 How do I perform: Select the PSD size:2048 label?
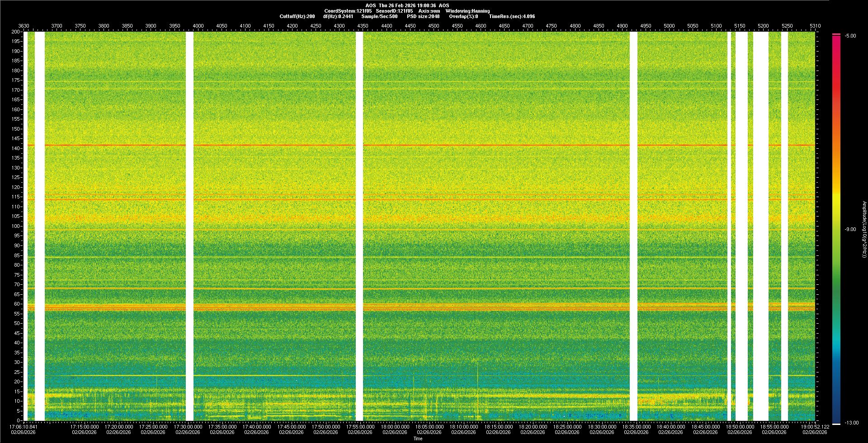click(x=423, y=16)
